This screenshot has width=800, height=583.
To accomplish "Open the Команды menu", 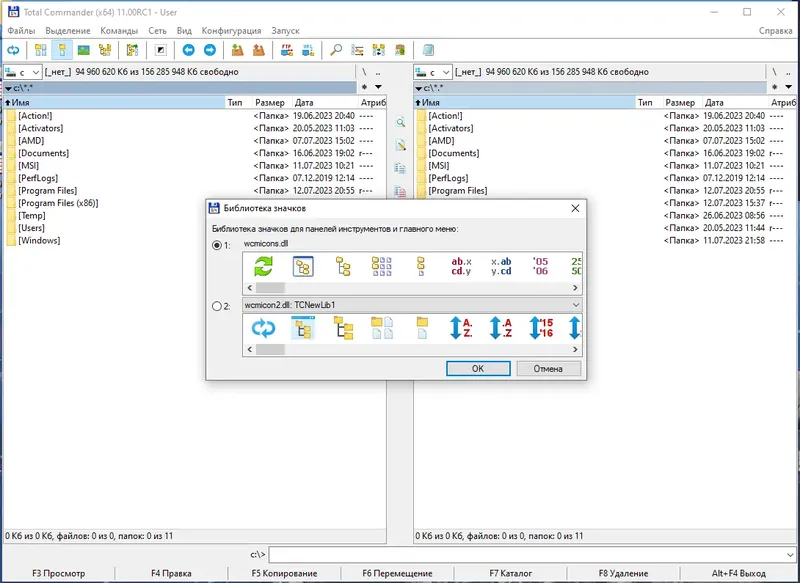I will coord(119,31).
